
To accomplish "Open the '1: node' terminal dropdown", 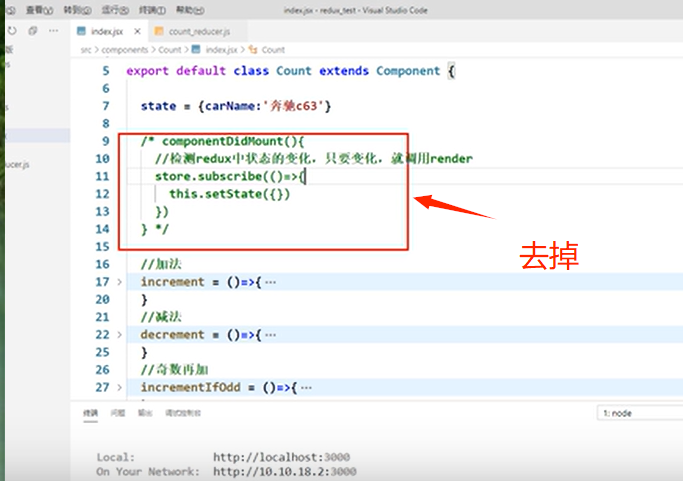I will click(x=640, y=413).
